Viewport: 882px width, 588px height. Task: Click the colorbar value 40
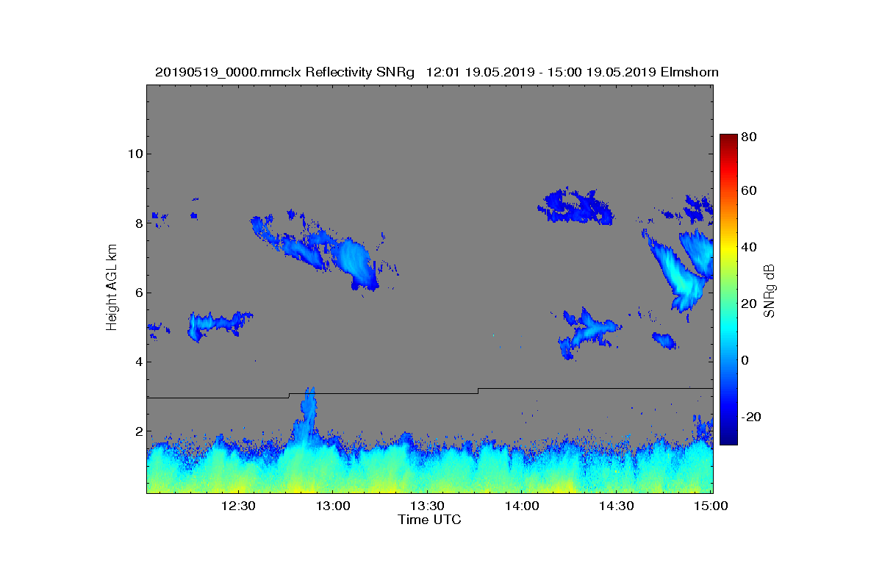click(x=749, y=248)
